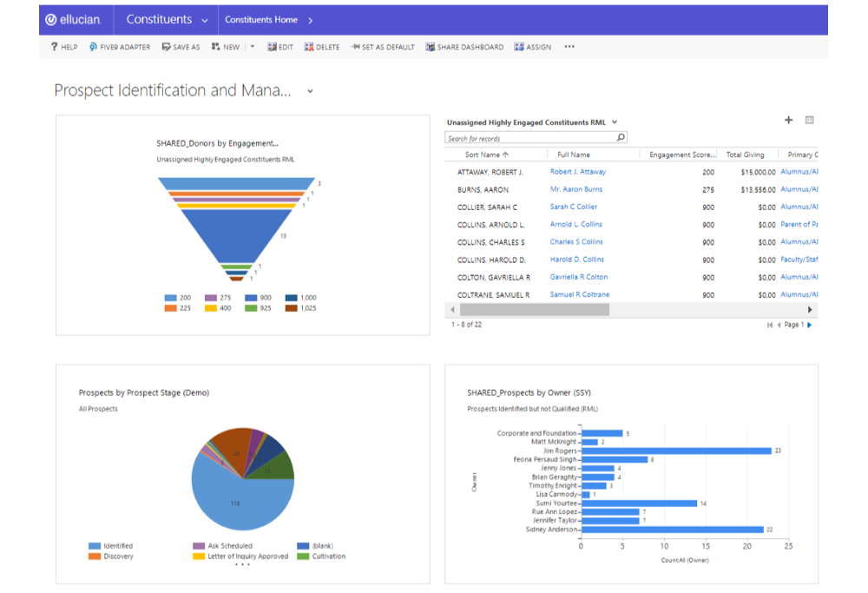Open Parent link in Arnold Collins row
The image size is (868, 593).
tap(799, 224)
